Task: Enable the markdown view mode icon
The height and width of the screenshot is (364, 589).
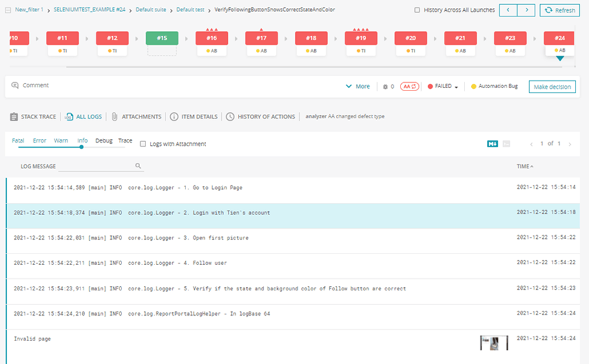Action: tap(492, 144)
